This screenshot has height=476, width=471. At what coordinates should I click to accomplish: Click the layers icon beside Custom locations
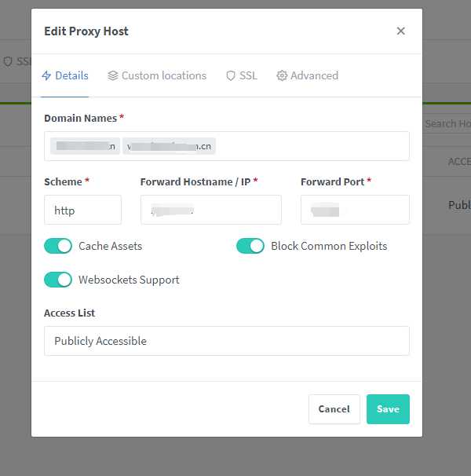pyautogui.click(x=112, y=75)
